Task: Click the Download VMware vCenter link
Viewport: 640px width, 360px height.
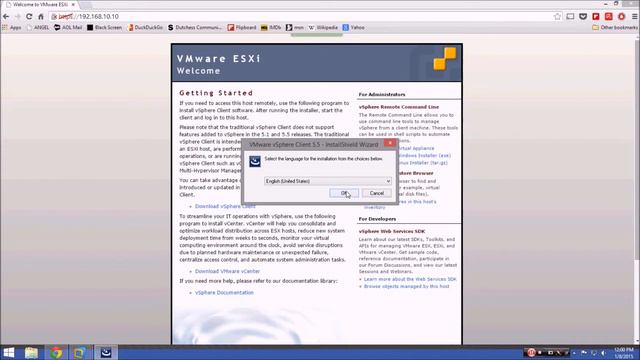Action: coord(227,271)
